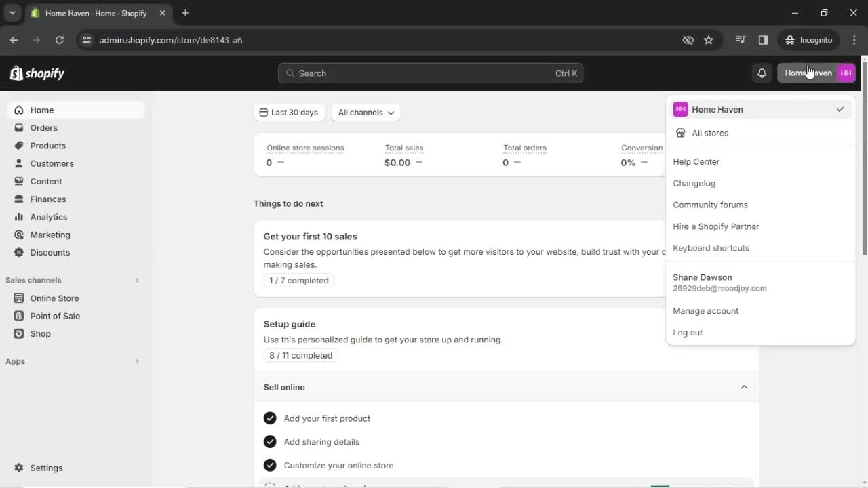
Task: Toggle 'Add your first product' checkmark
Action: point(270,418)
